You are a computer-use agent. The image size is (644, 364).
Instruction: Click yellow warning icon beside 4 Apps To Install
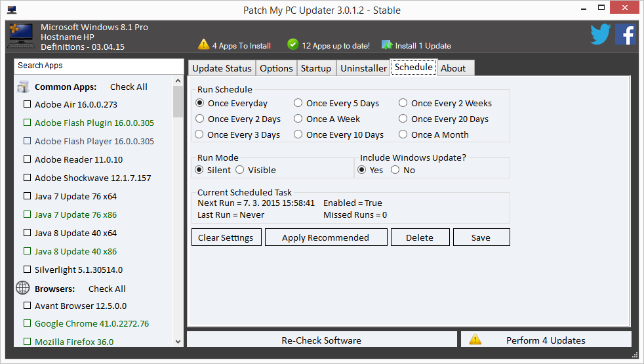[x=204, y=45]
